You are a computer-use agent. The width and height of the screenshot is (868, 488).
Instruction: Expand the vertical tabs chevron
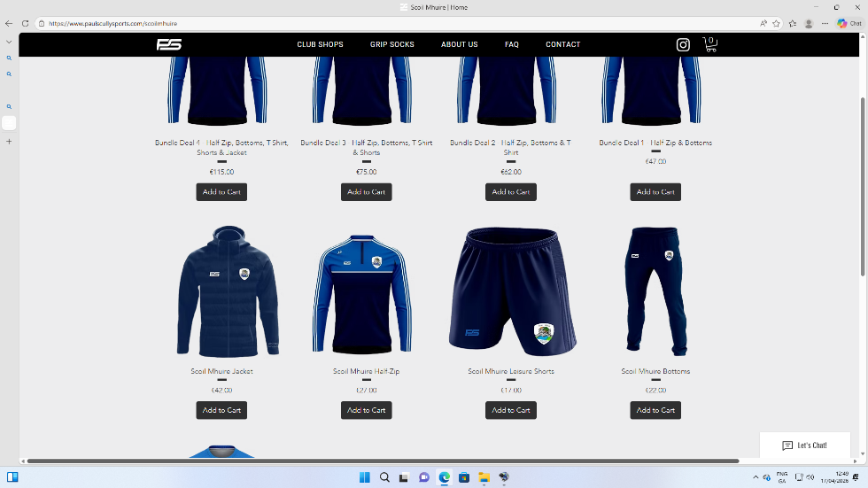click(x=9, y=42)
